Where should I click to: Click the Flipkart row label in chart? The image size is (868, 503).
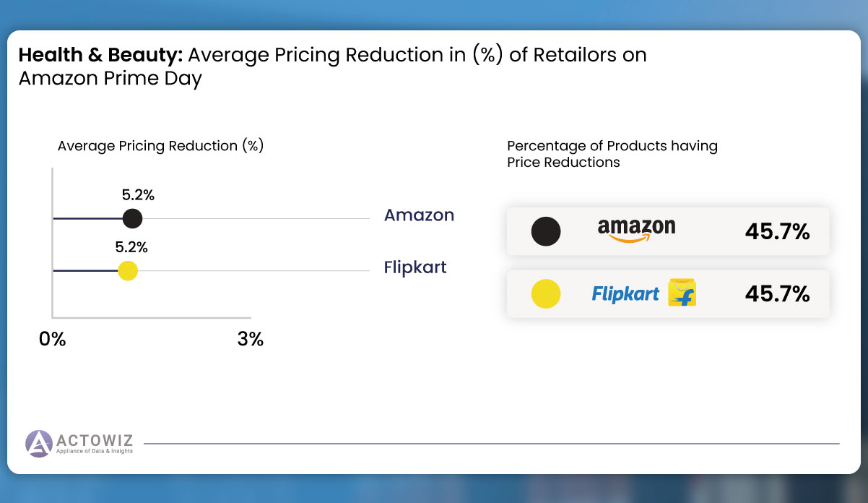pyautogui.click(x=415, y=267)
